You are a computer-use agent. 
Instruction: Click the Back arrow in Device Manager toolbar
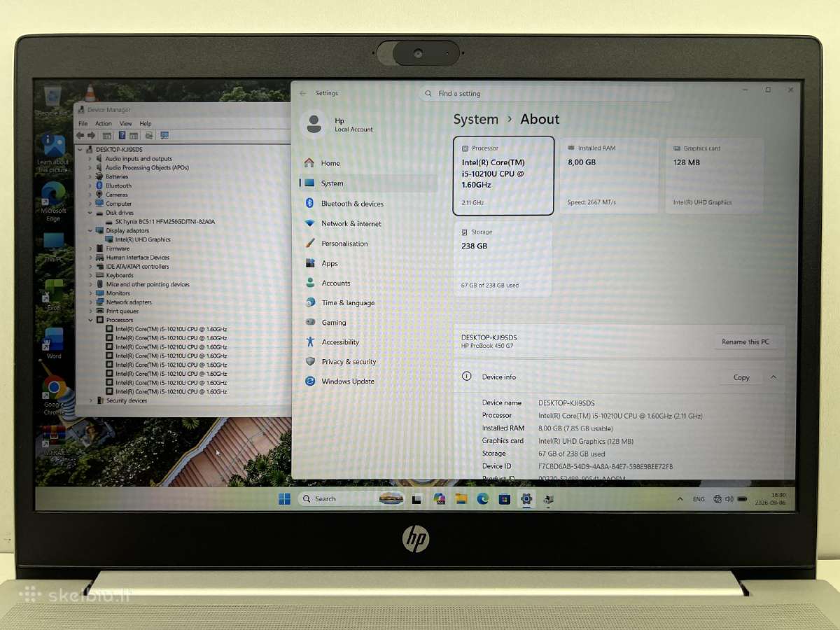tap(80, 135)
